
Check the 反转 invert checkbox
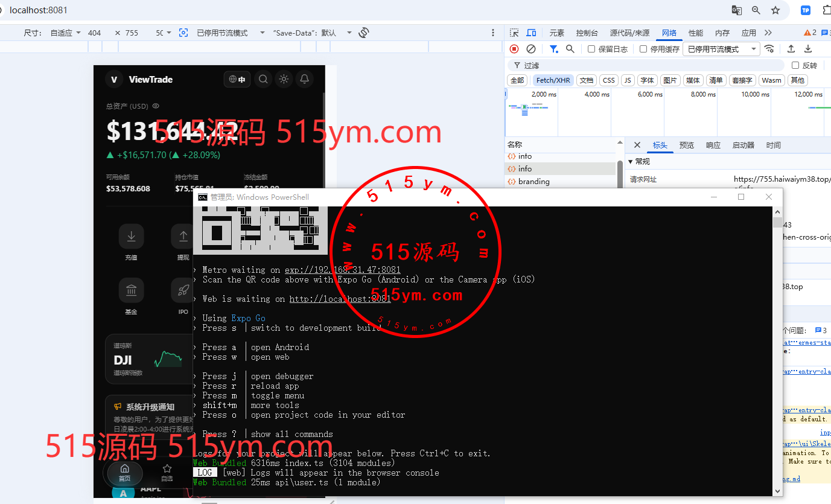pyautogui.click(x=795, y=65)
